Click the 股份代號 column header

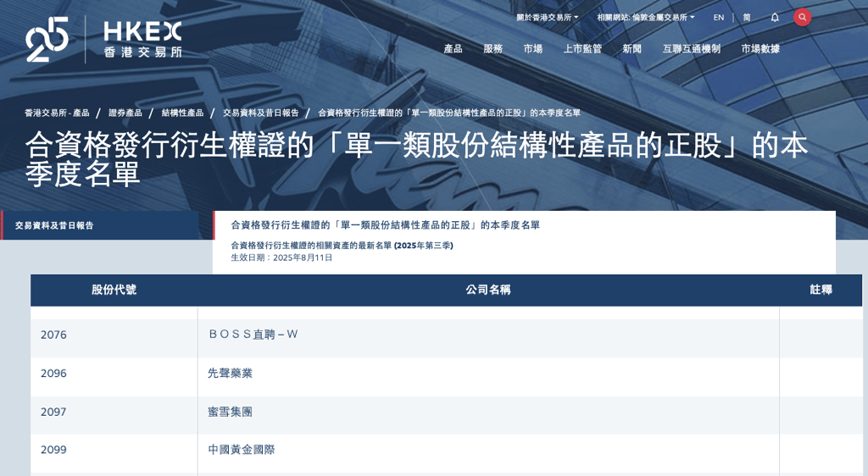point(114,290)
